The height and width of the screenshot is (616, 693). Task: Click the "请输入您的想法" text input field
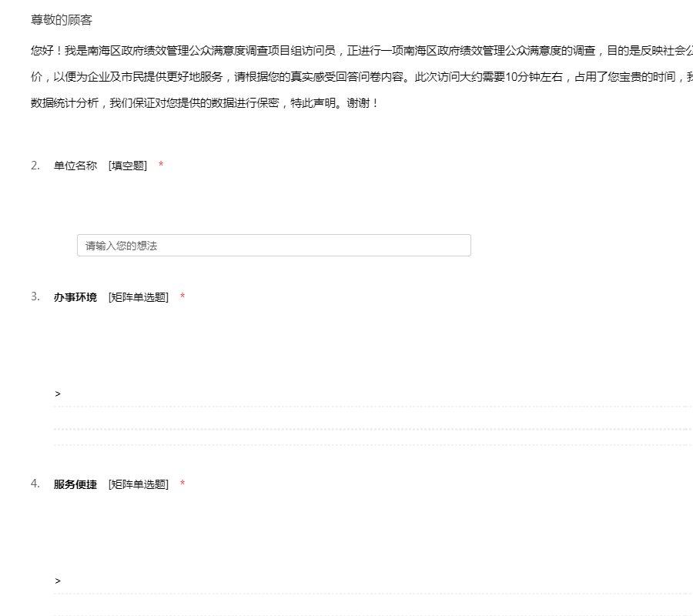click(x=273, y=246)
